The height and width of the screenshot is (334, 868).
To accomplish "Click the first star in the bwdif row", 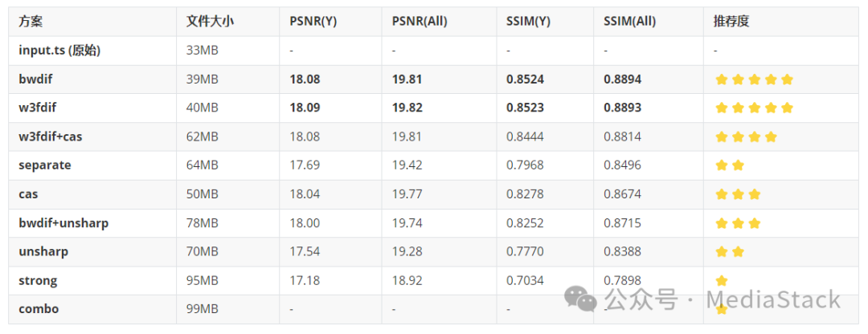I will click(x=722, y=79).
